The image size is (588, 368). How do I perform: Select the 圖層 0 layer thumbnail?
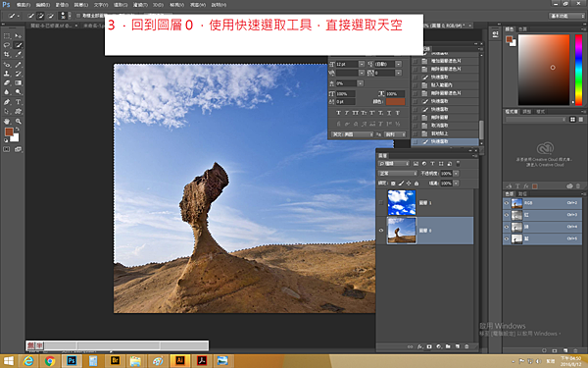click(402, 231)
